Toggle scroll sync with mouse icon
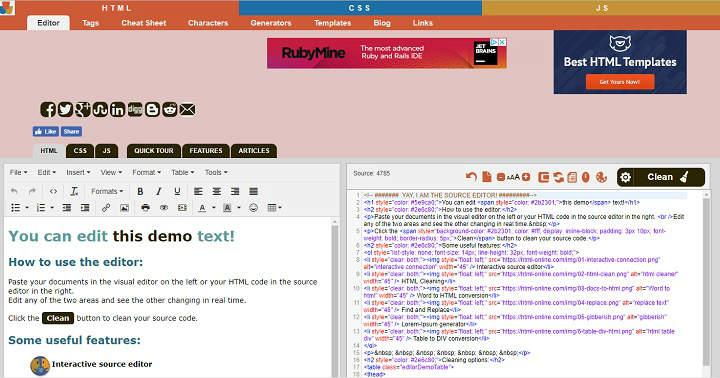 (585, 177)
